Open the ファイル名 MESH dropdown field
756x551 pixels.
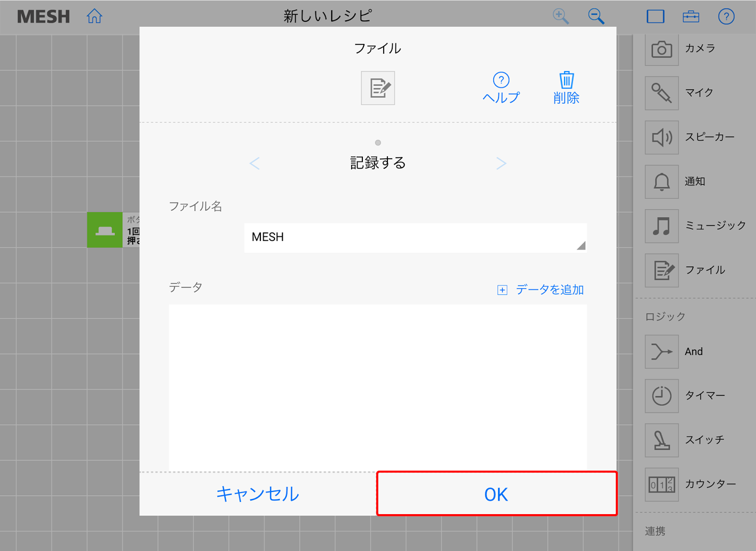click(x=415, y=238)
